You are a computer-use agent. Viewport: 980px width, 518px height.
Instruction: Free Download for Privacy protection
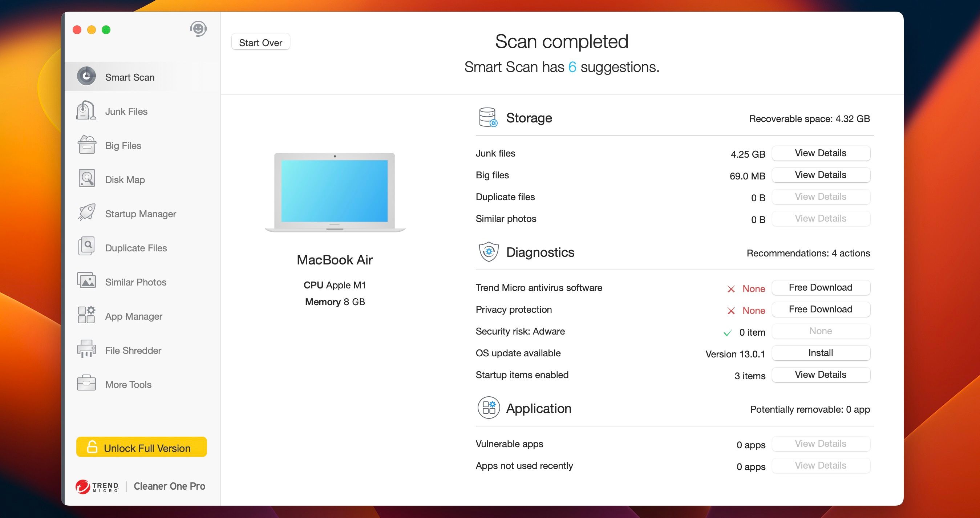(x=820, y=309)
